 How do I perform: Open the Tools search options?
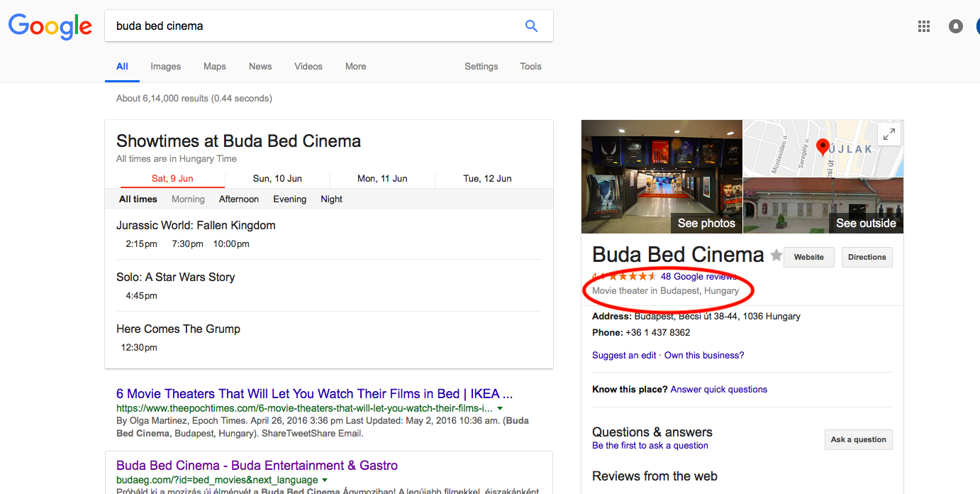click(x=530, y=66)
